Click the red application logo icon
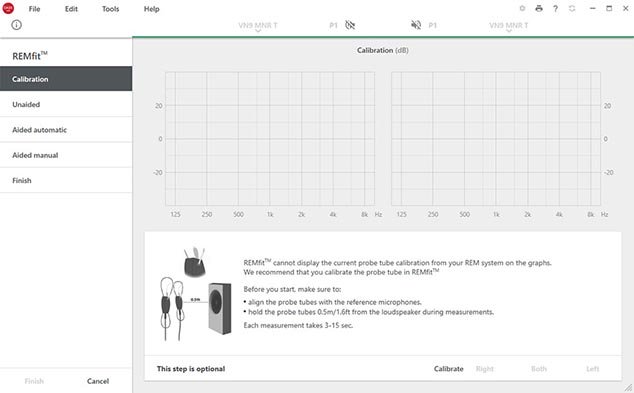The height and width of the screenshot is (393, 634). coord(8,8)
